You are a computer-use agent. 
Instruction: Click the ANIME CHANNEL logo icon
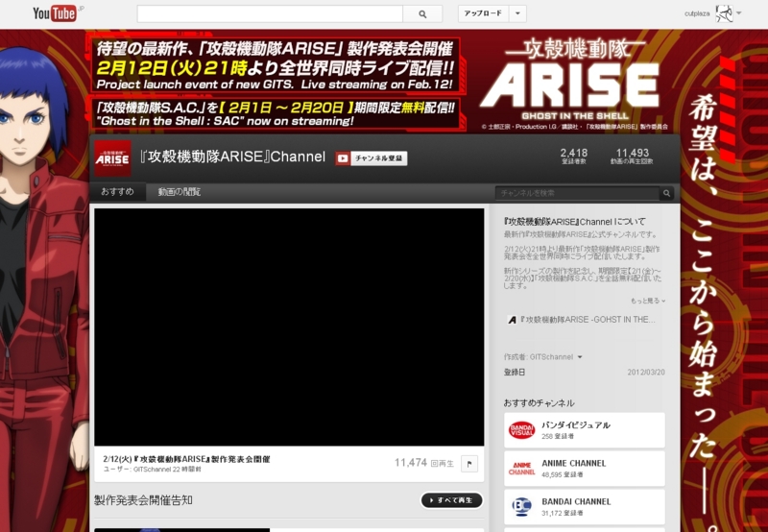point(521,469)
